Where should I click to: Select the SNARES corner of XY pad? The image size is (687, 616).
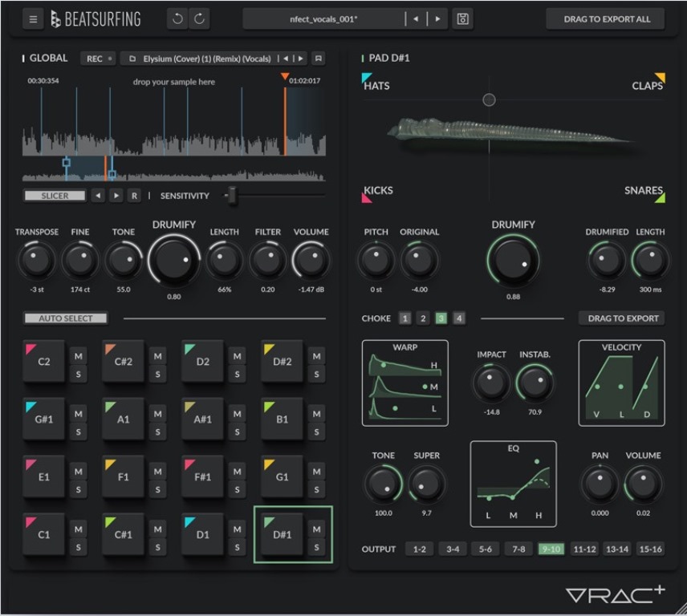[x=645, y=193]
